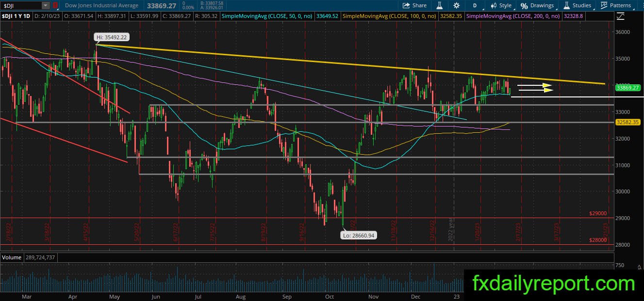Click the yellow 32582.35 value in header
Image resolution: width=644 pixels, height=301 pixels.
click(x=451, y=16)
